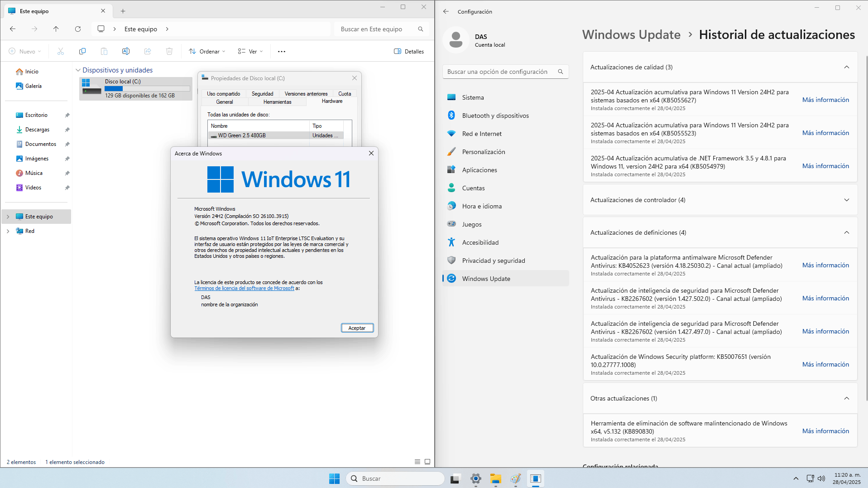Image resolution: width=868 pixels, height=488 pixels.
Task: Collapse Actualizaciones de definiciones section
Action: (846, 232)
